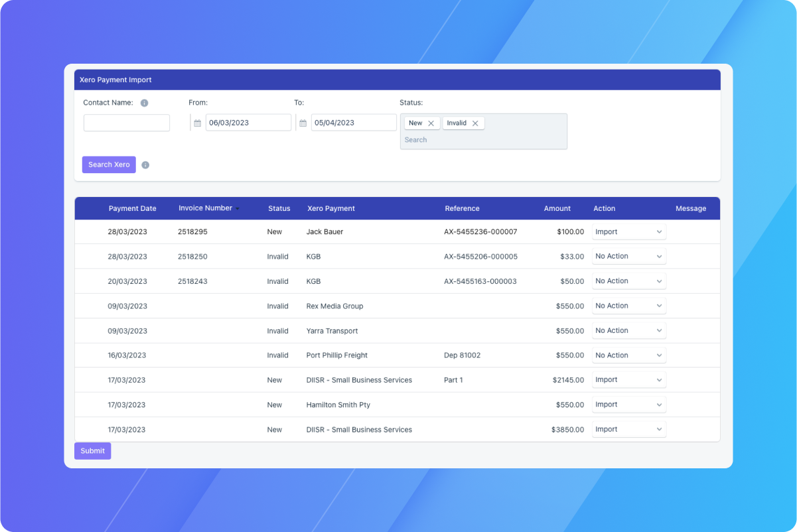Click the Hamilton Smith Pty cell
This screenshot has width=797, height=532.
(x=338, y=405)
